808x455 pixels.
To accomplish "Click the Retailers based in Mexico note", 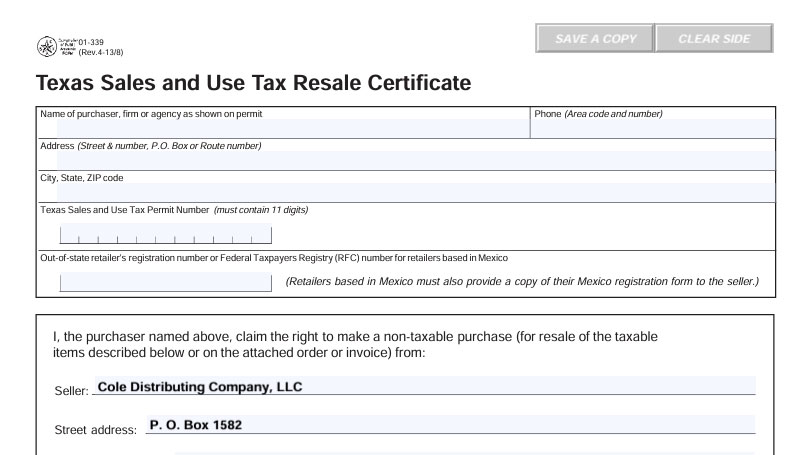I will [x=522, y=281].
